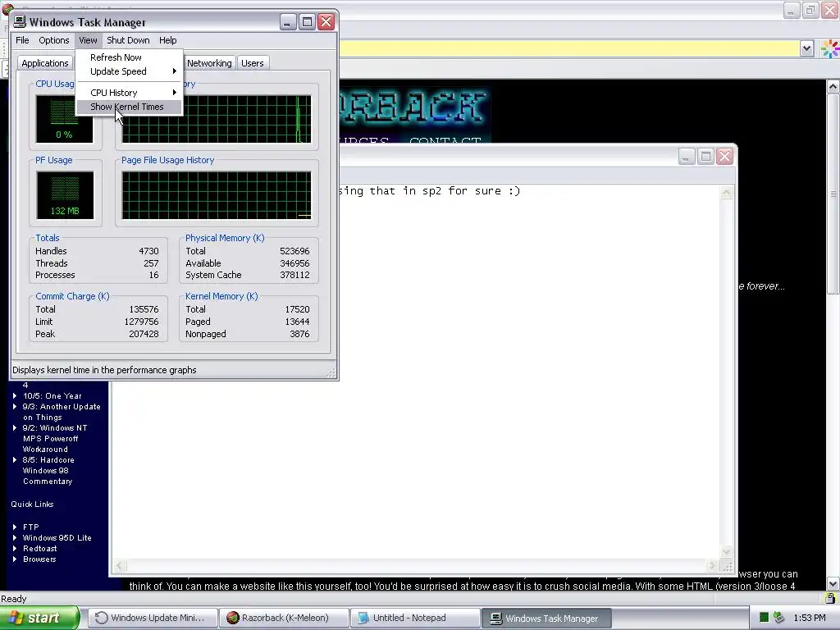840x630 pixels.
Task: Maximize the Task Manager window
Action: point(307,22)
